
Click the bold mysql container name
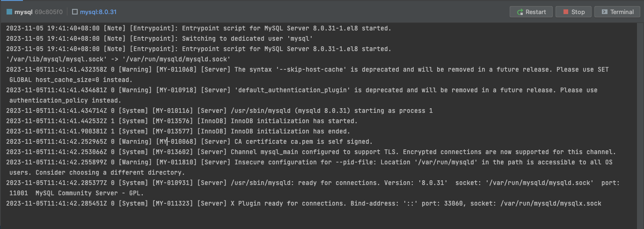[23, 12]
